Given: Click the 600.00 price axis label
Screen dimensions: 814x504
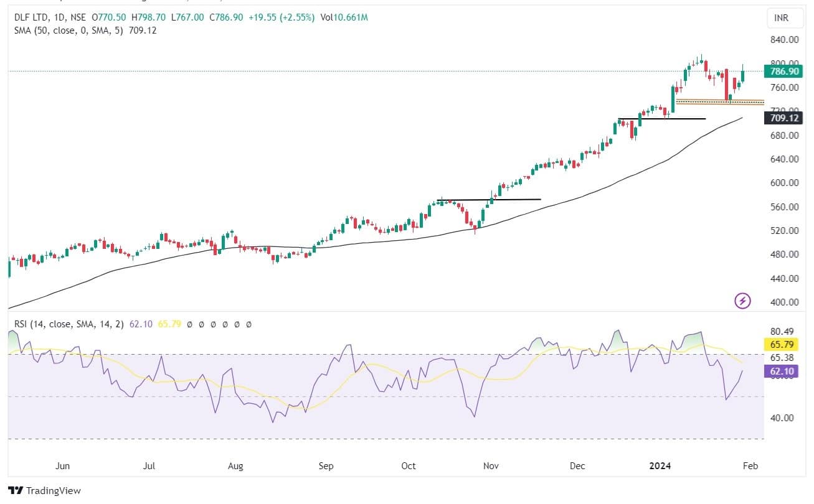Looking at the screenshot, I should click(785, 183).
